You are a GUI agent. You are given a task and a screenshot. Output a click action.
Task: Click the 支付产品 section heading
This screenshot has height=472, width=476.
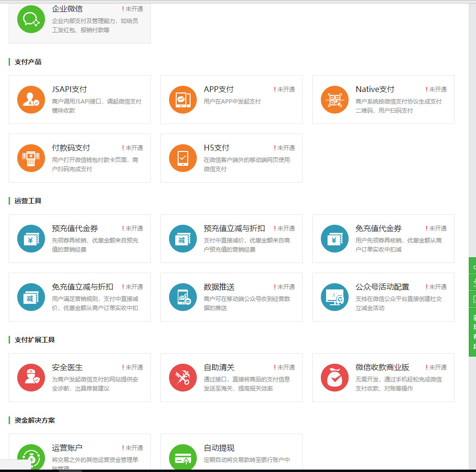[x=28, y=62]
